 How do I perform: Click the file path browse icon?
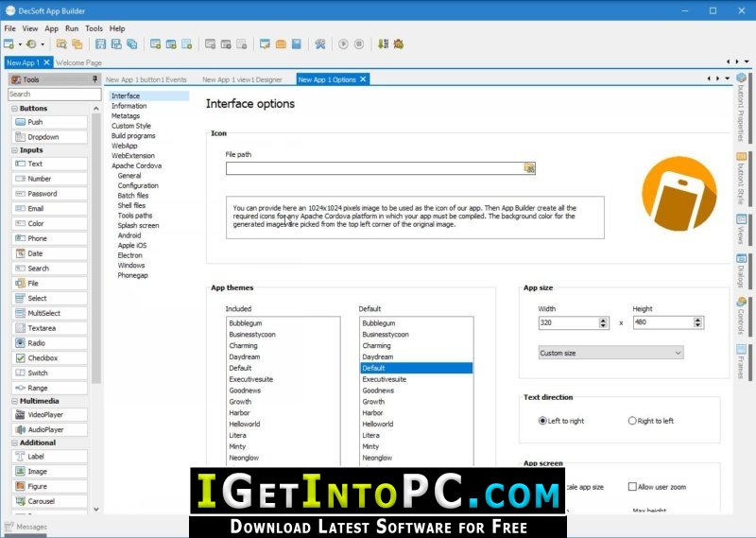(x=529, y=168)
